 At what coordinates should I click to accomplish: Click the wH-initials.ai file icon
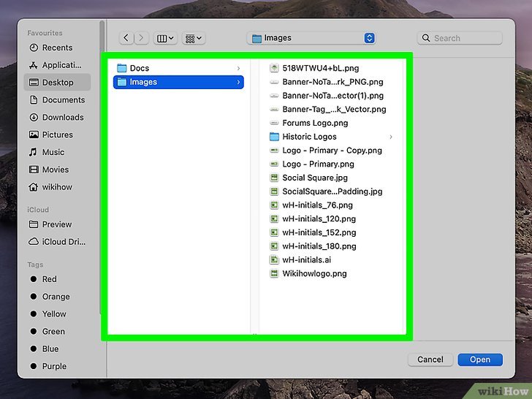274,260
